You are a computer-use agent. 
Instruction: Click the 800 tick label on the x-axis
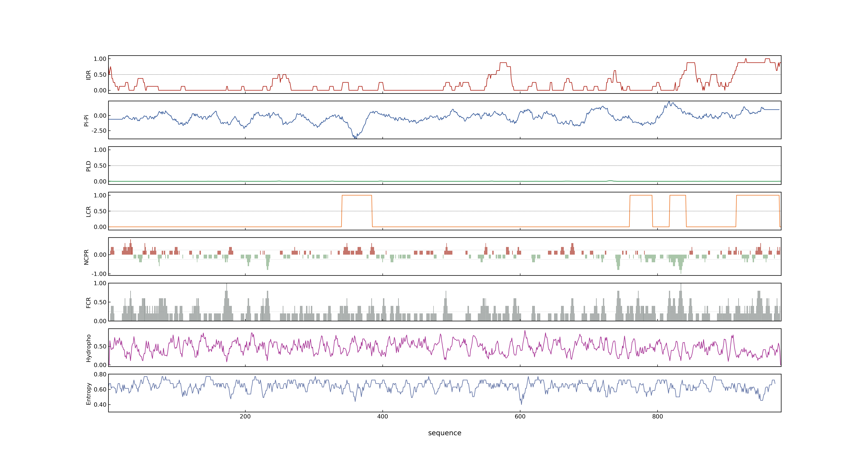coord(657,416)
